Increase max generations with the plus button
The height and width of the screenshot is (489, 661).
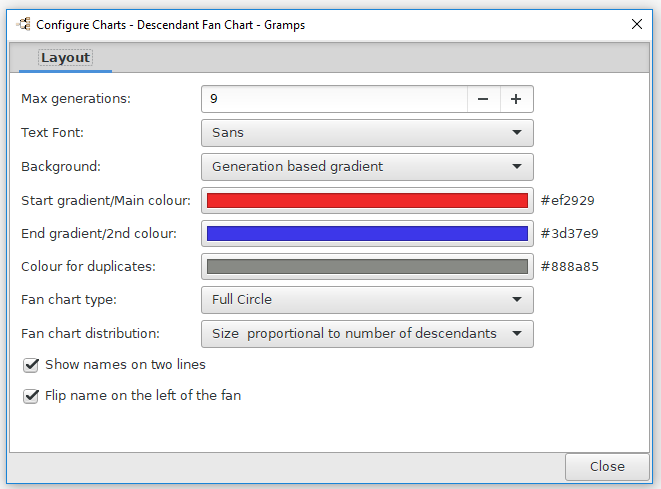tap(516, 99)
